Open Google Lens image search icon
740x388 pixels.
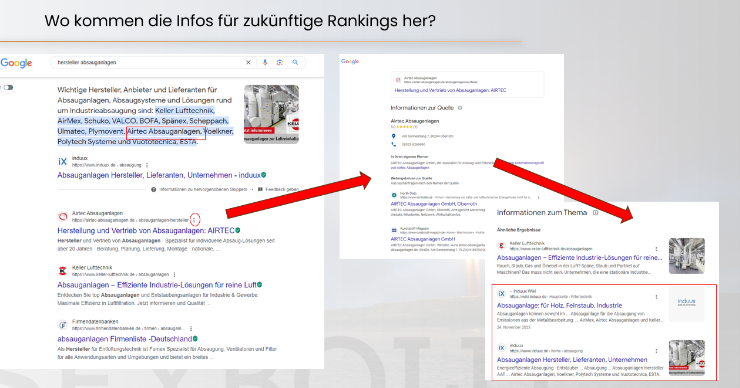coord(280,62)
